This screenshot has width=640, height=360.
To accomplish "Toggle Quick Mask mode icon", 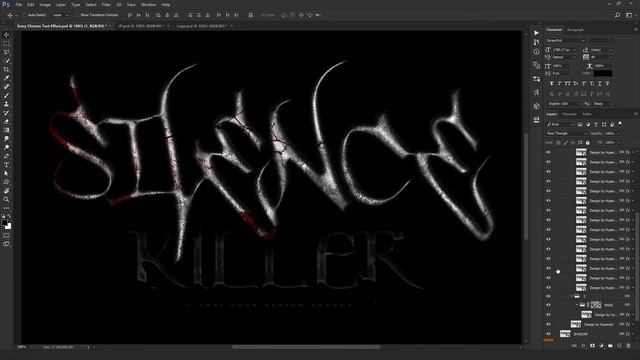I will coord(7,235).
